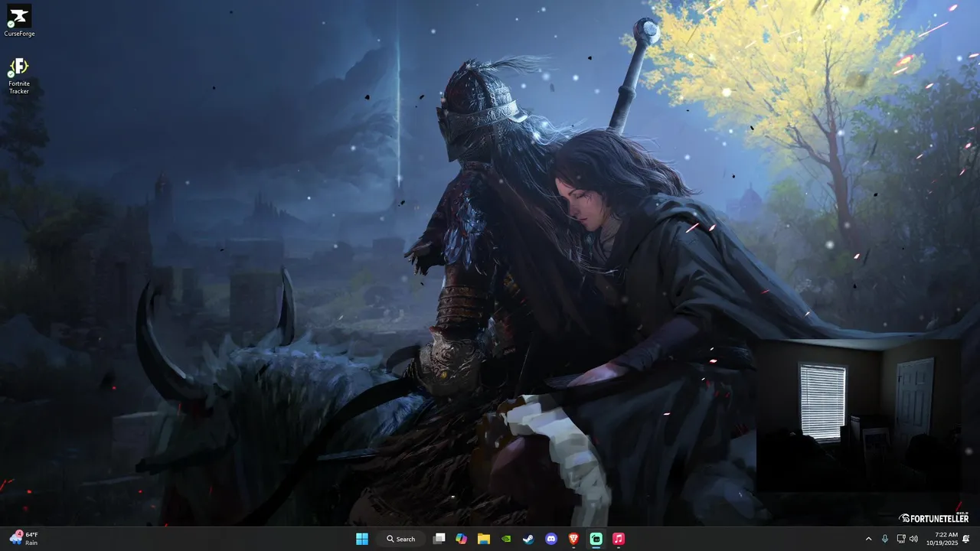The image size is (980, 551).
Task: Open the NVIDIA app from the taskbar
Action: click(x=506, y=539)
